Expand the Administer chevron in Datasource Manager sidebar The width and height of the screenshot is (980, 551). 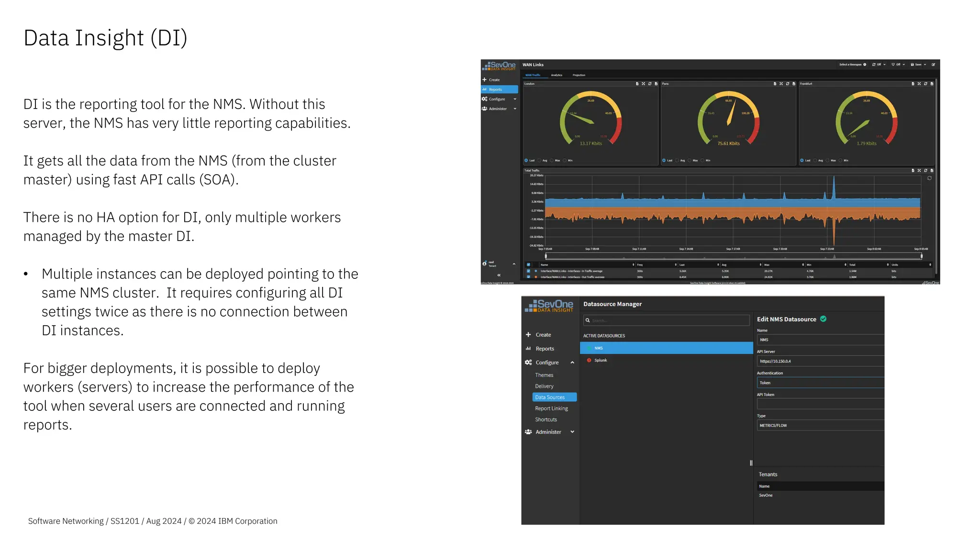(572, 432)
